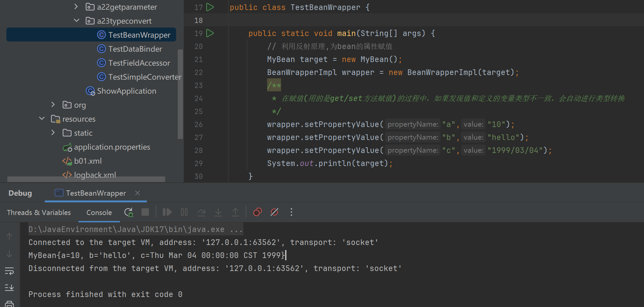
Task: Click the "1999/03/04" string literal
Action: pos(515,150)
